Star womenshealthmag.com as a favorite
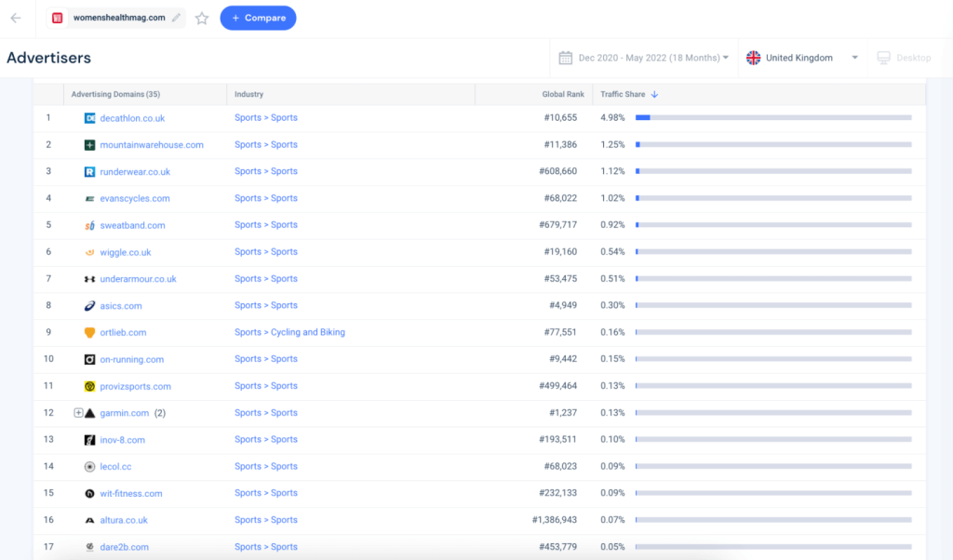The image size is (953, 560). [202, 19]
